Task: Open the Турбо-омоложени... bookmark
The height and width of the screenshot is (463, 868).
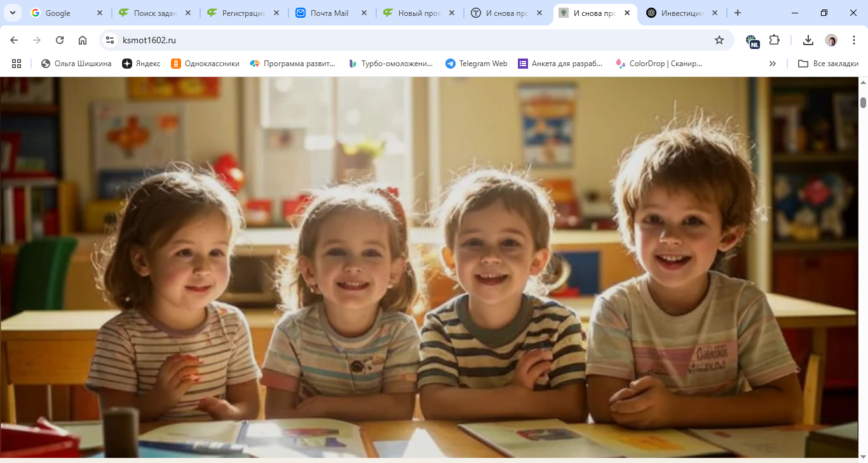Action: (390, 64)
